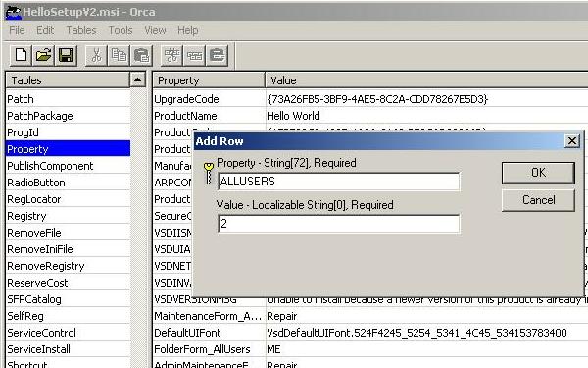This screenshot has width=588, height=368.
Task: Click the VsdDefaultUIFont value cell
Action: pos(426,333)
